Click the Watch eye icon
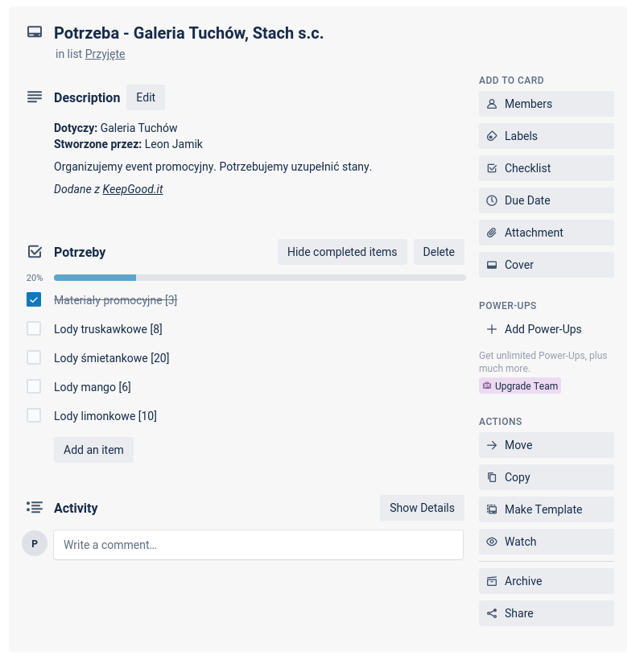This screenshot has height=668, width=644. tap(492, 542)
